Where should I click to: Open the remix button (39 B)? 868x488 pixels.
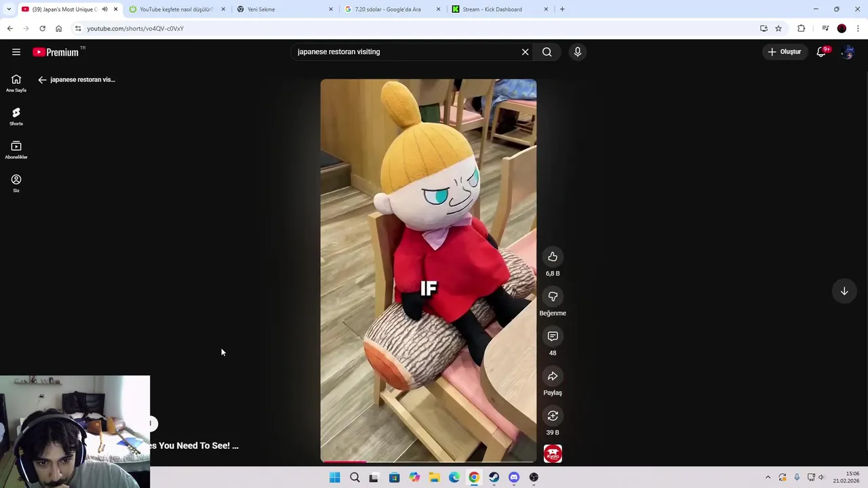click(x=553, y=416)
